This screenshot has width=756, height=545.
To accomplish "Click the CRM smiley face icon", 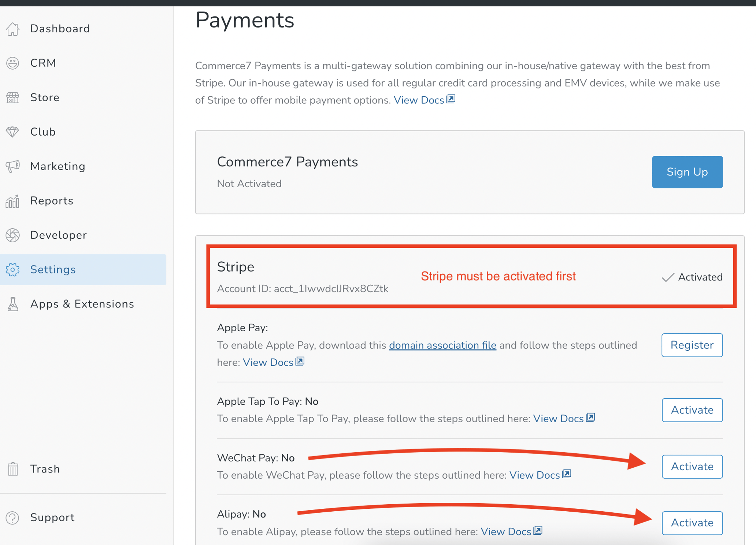I will (13, 63).
